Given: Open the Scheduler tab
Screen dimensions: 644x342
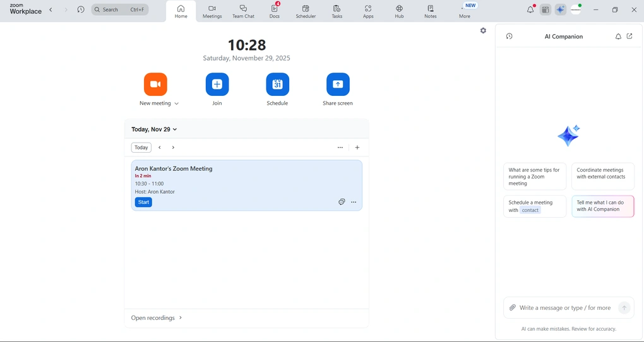Looking at the screenshot, I should click(x=306, y=11).
